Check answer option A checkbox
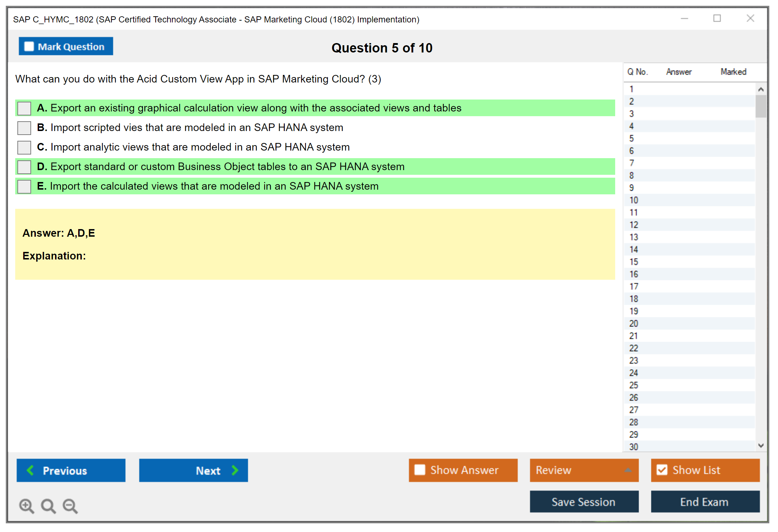This screenshot has height=532, width=778. pos(24,108)
